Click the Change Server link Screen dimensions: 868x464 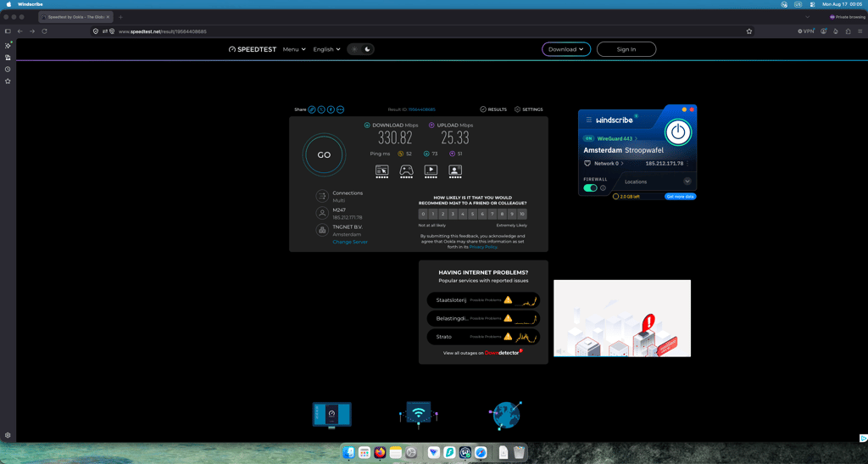350,242
